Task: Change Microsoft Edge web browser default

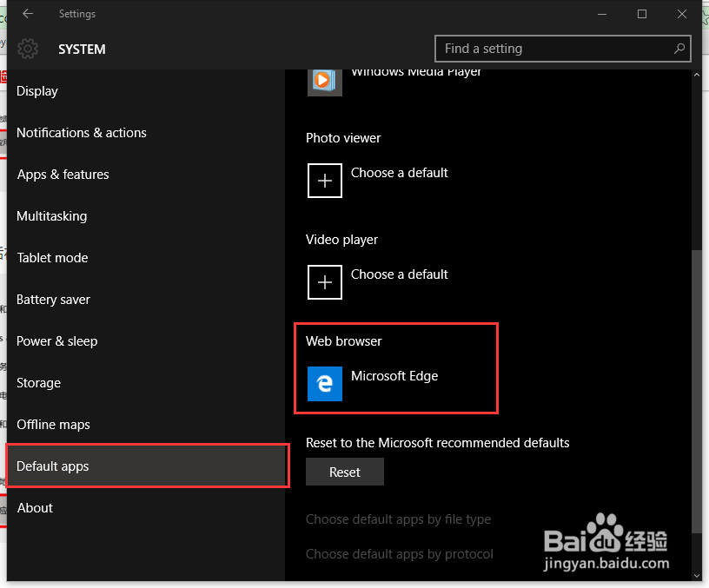Action: [x=394, y=376]
